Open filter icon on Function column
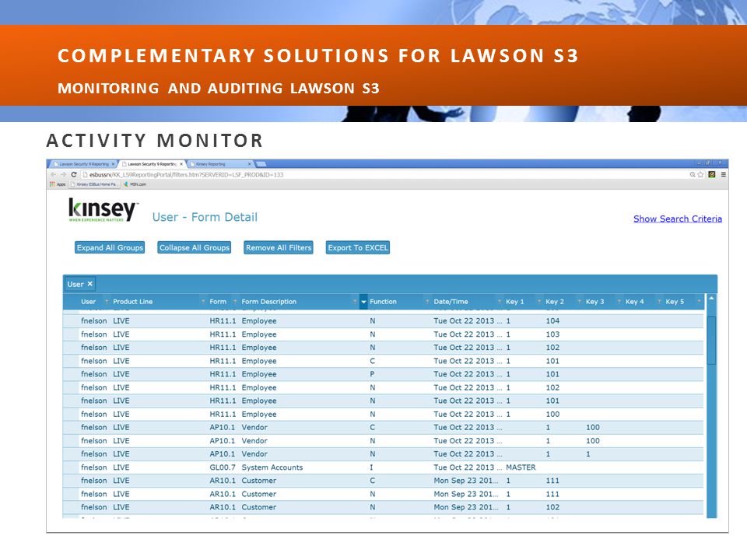Image resolution: width=747 pixels, height=560 pixels. click(x=427, y=302)
